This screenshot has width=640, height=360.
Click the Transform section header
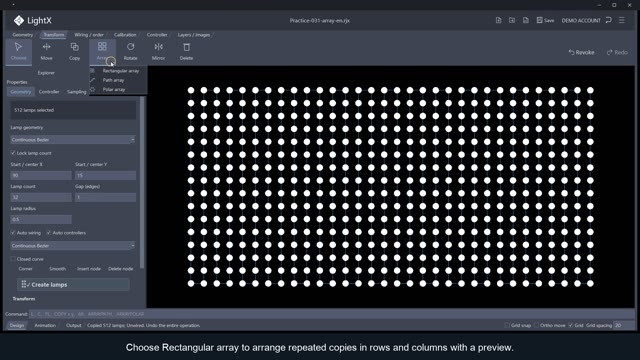click(24, 299)
